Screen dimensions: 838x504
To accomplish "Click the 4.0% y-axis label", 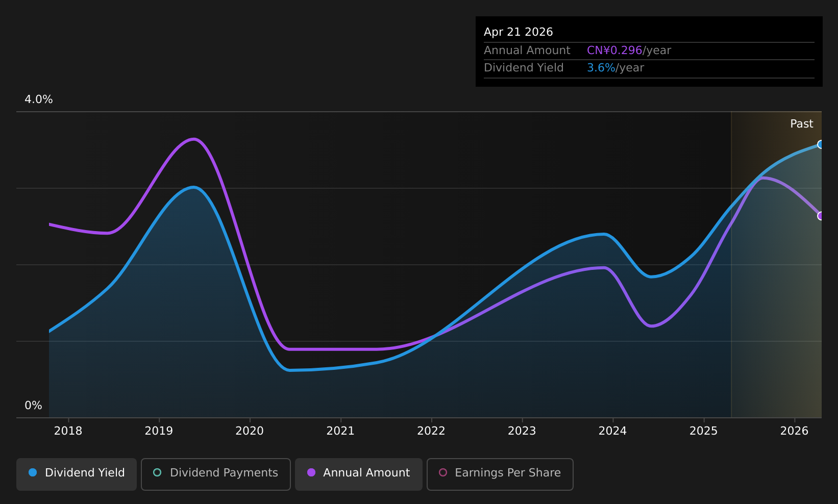I will 39,99.
